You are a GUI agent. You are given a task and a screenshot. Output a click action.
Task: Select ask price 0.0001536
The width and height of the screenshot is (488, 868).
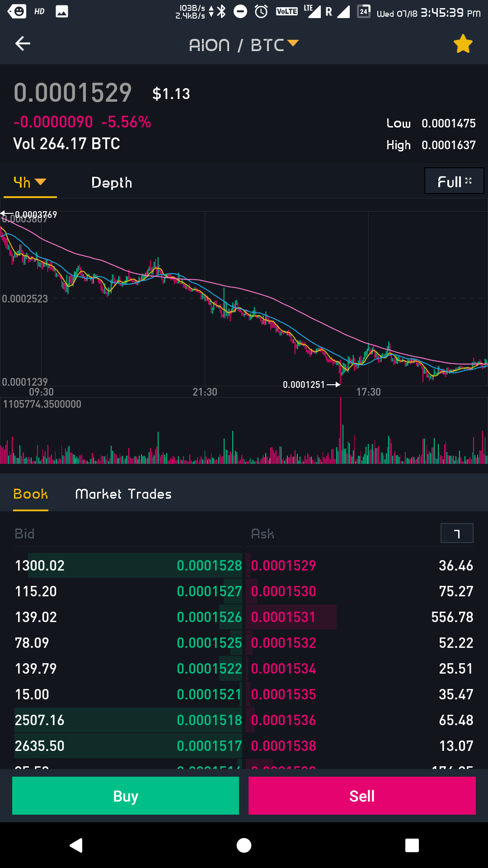coord(283,720)
